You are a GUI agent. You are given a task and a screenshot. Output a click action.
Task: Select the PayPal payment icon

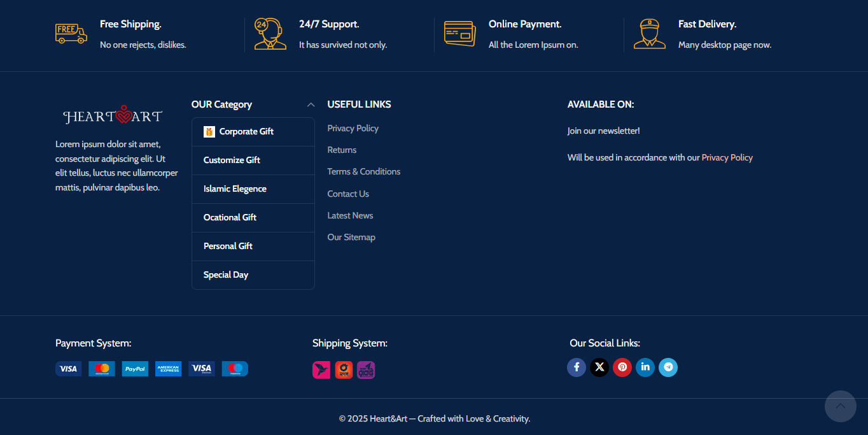(135, 369)
